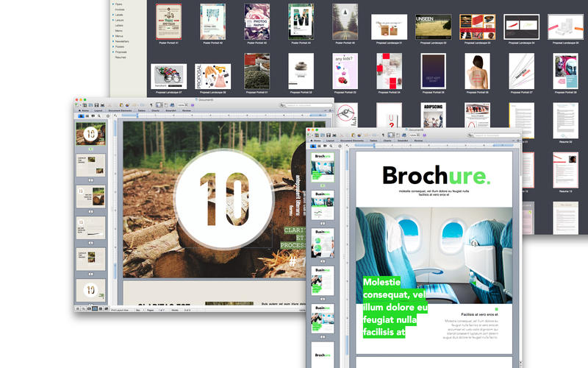588x368 pixels.
Task: Select Thumbnails pane icon in Brochure window sidebar
Action: 313,146
